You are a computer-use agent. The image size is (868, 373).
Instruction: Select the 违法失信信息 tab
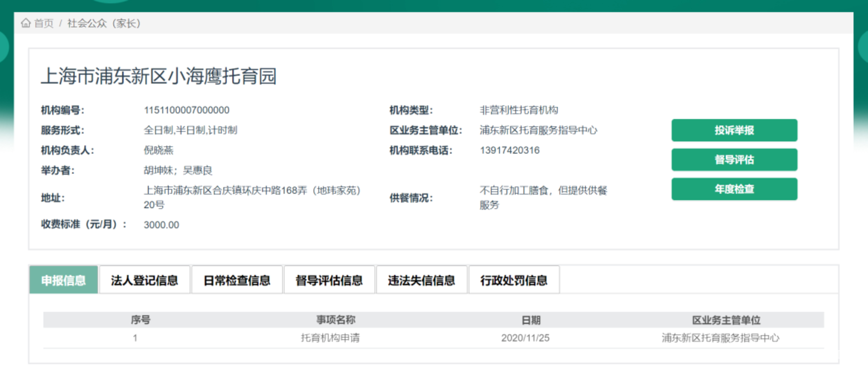(421, 280)
